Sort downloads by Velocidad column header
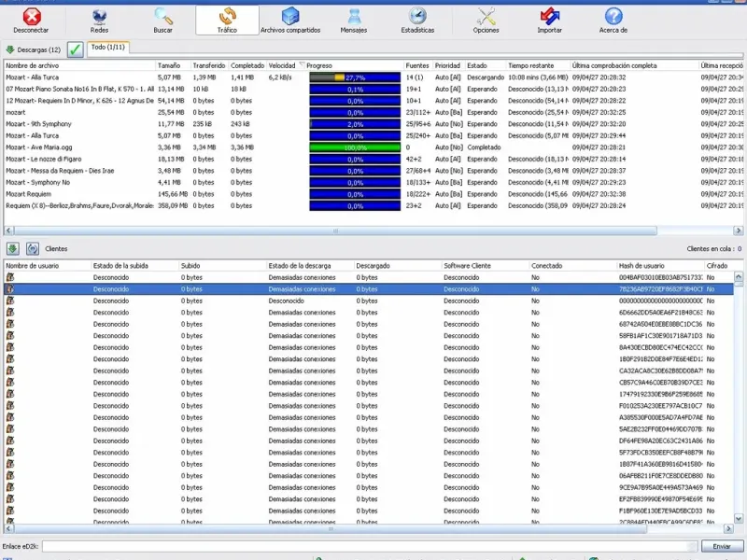The image size is (747, 560). tap(282, 66)
